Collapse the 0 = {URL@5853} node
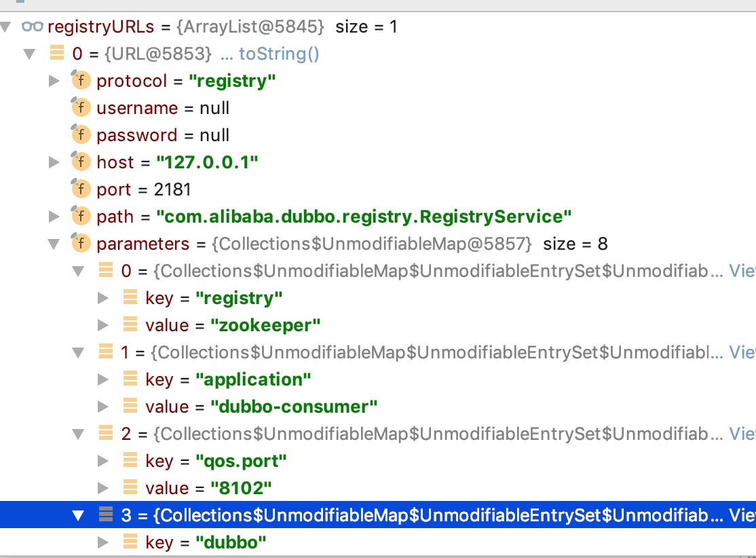 click(29, 54)
